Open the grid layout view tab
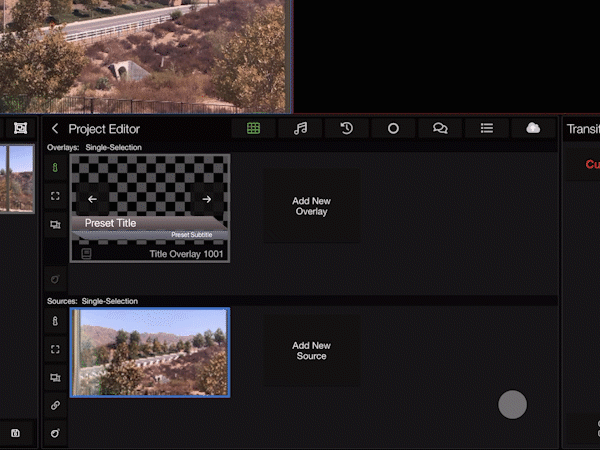 (254, 128)
